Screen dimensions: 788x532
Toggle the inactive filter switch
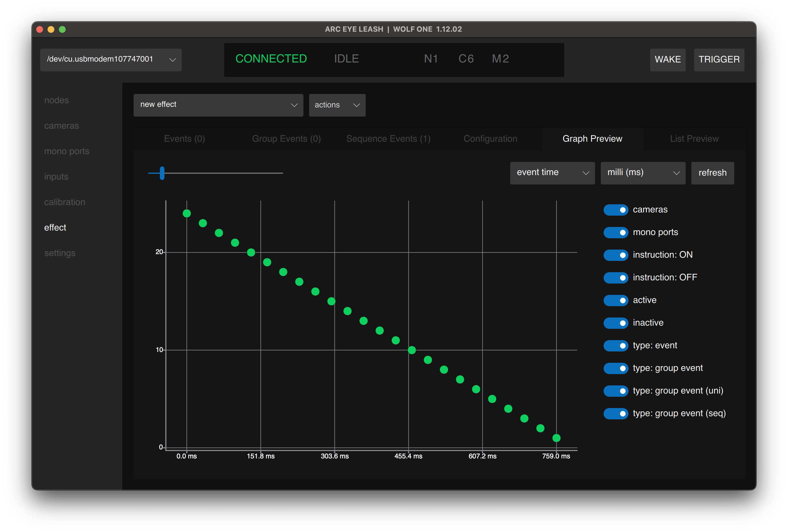pyautogui.click(x=616, y=323)
